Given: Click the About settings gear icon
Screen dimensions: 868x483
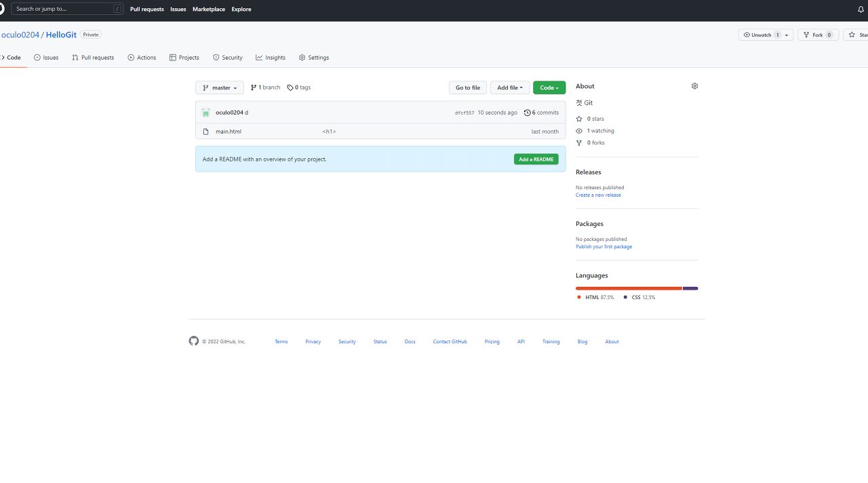Looking at the screenshot, I should click(x=694, y=86).
